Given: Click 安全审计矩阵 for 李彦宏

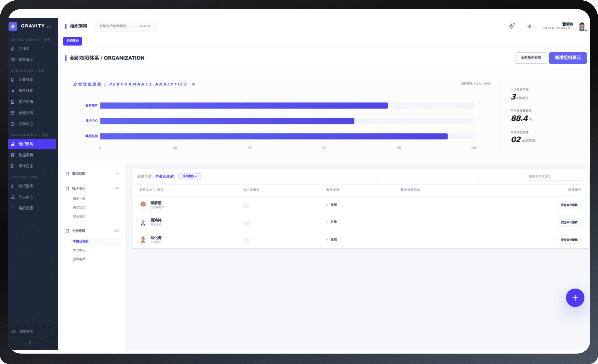Looking at the screenshot, I should pos(569,205).
